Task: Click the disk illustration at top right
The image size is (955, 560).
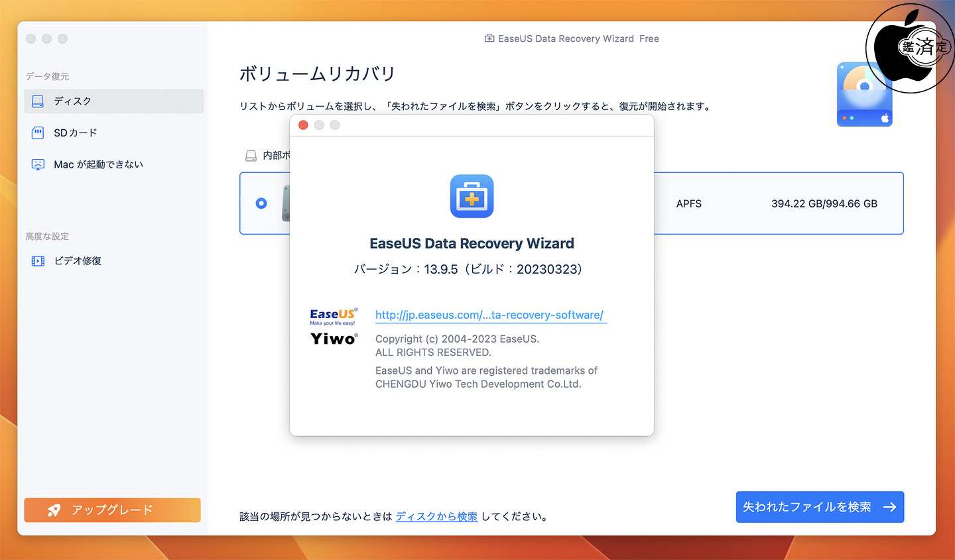Action: coord(864,94)
